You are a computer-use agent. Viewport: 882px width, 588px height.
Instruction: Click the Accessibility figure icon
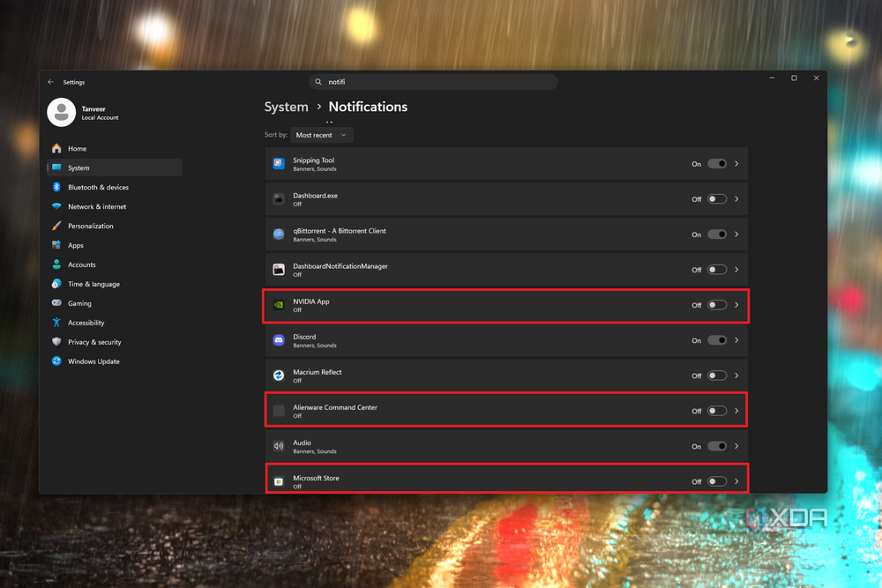tap(56, 322)
